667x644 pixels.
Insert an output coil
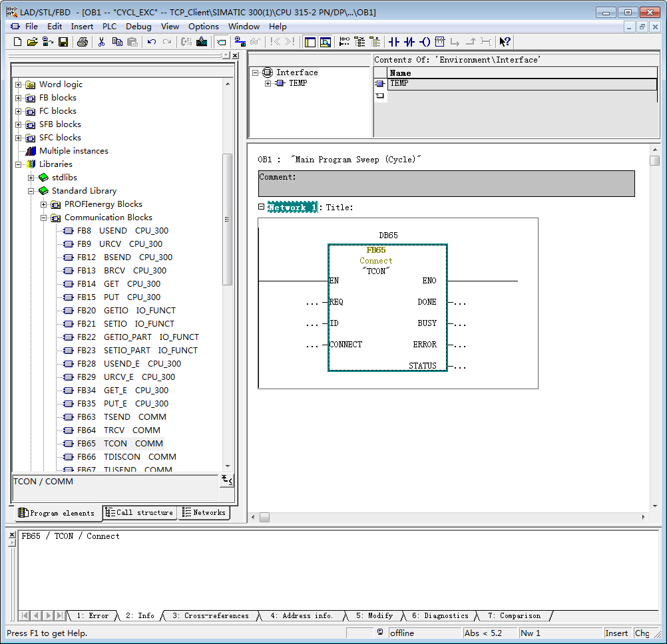(425, 42)
